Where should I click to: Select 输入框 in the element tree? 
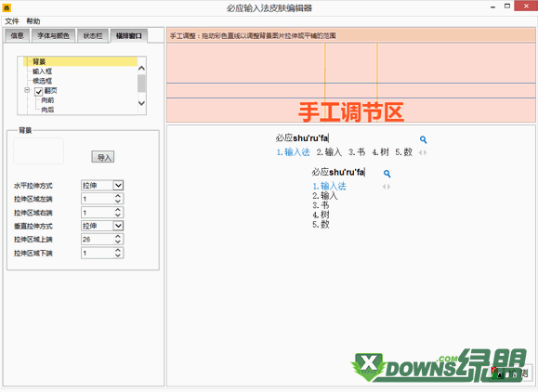[42, 72]
